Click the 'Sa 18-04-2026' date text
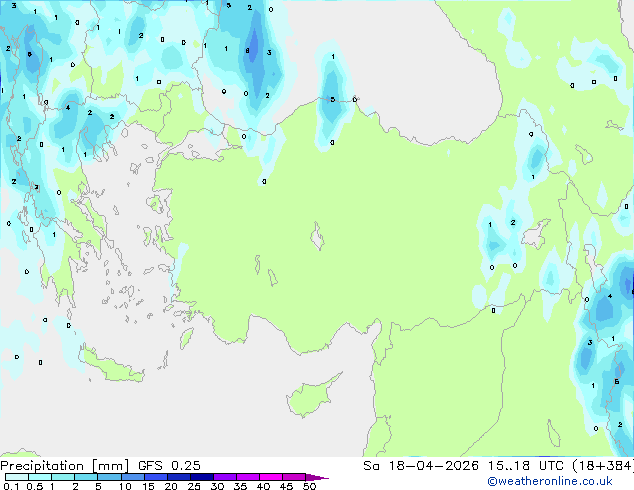Viewport: 634px width, 490px height. 421,466
